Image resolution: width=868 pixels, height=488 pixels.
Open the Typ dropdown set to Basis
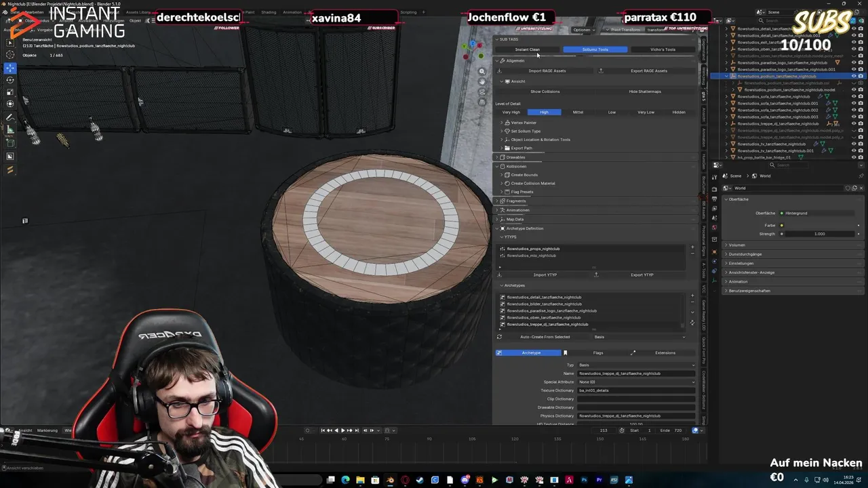click(636, 365)
